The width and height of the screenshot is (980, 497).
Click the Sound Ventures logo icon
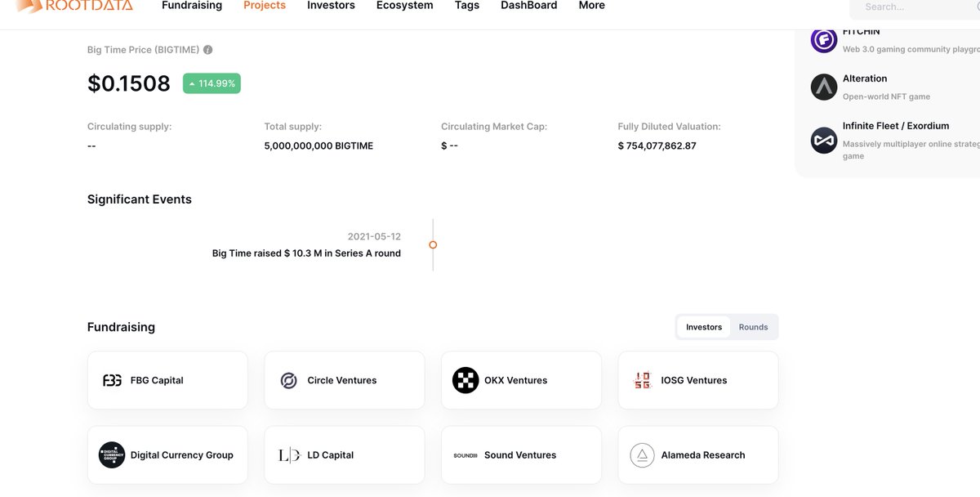click(465, 455)
